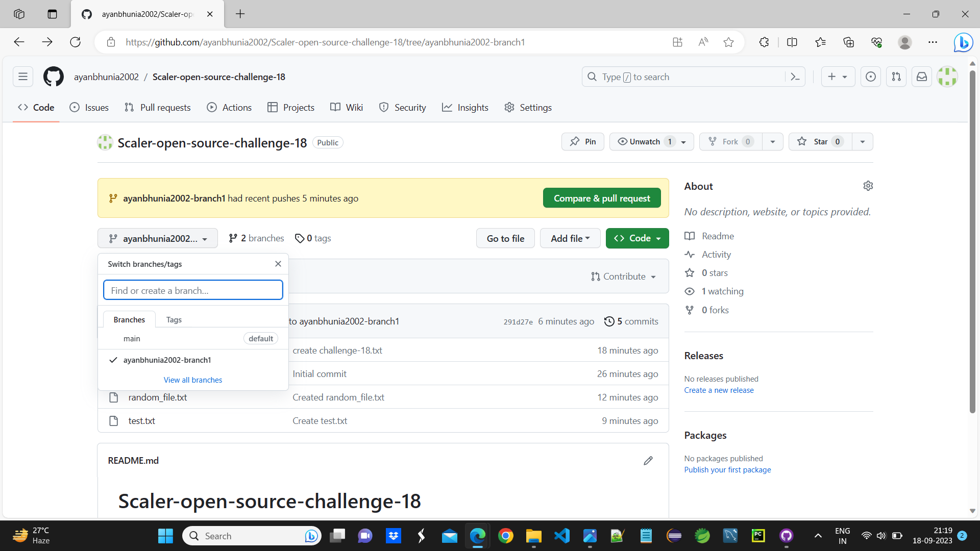Click the Compare & pull request button
The image size is (980, 551).
(x=602, y=198)
